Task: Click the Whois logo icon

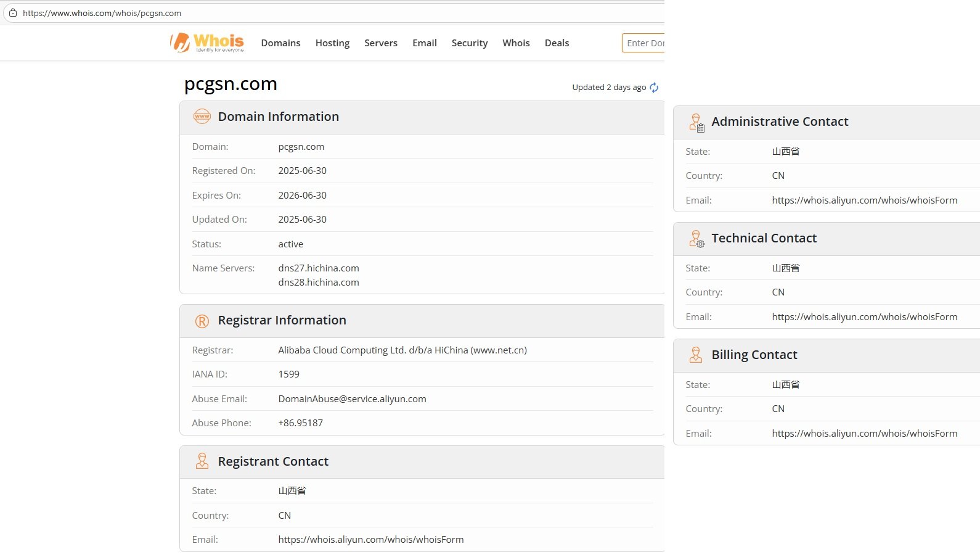Action: [181, 43]
